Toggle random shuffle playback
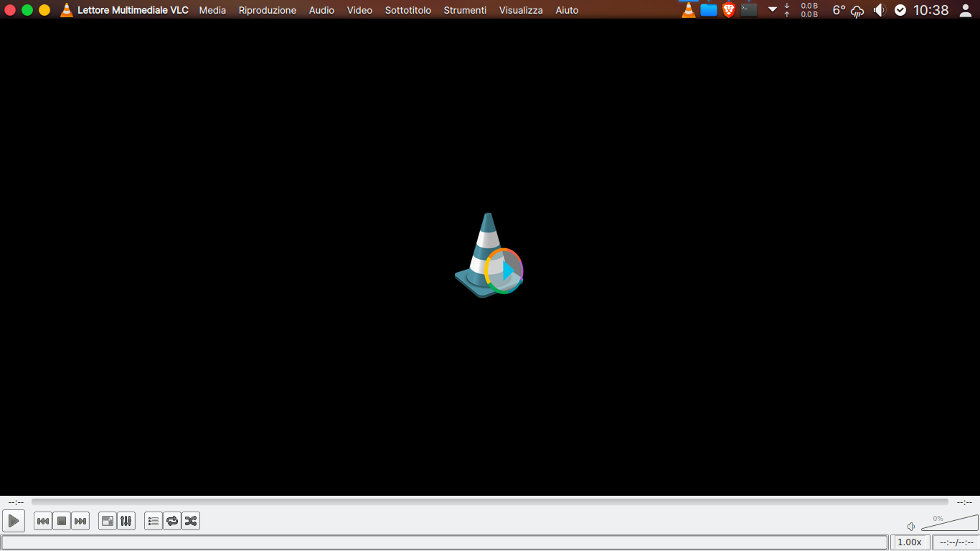 tap(191, 522)
